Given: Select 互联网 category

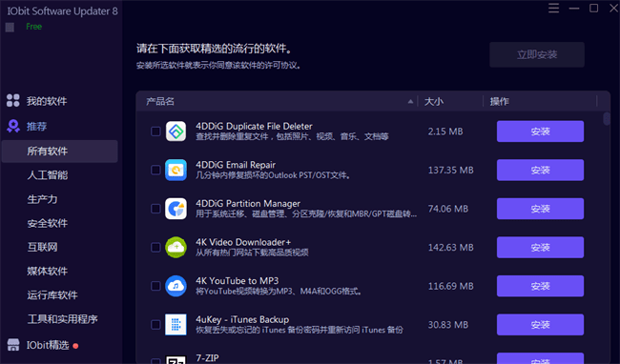Looking at the screenshot, I should 42,247.
